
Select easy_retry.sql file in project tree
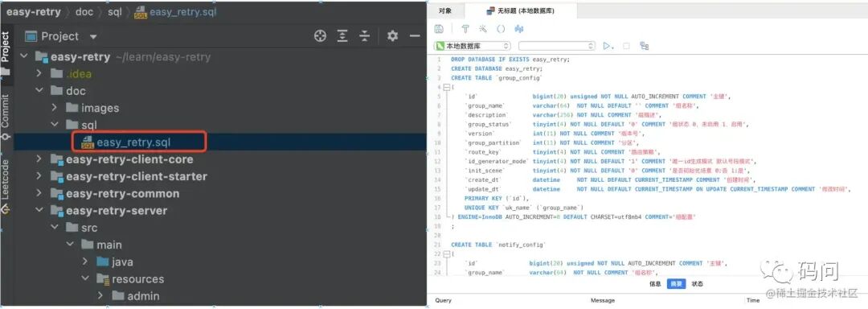click(x=133, y=142)
